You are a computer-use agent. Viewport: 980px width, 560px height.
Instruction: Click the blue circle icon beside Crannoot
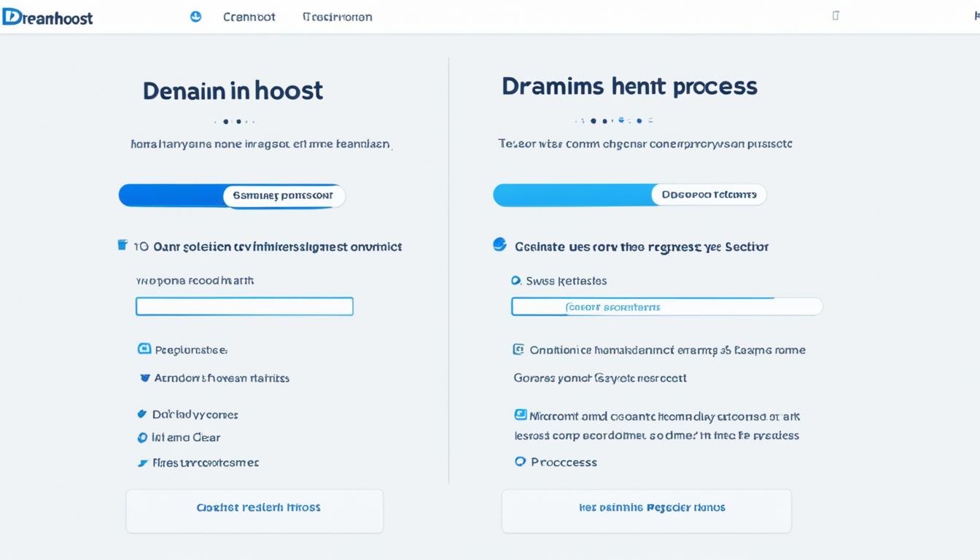tap(195, 17)
